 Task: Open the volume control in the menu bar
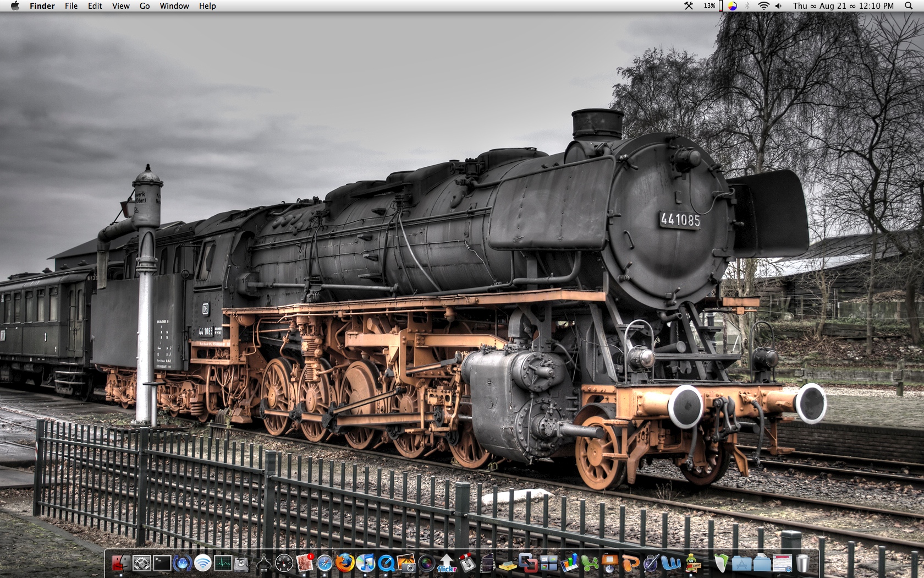(x=779, y=6)
